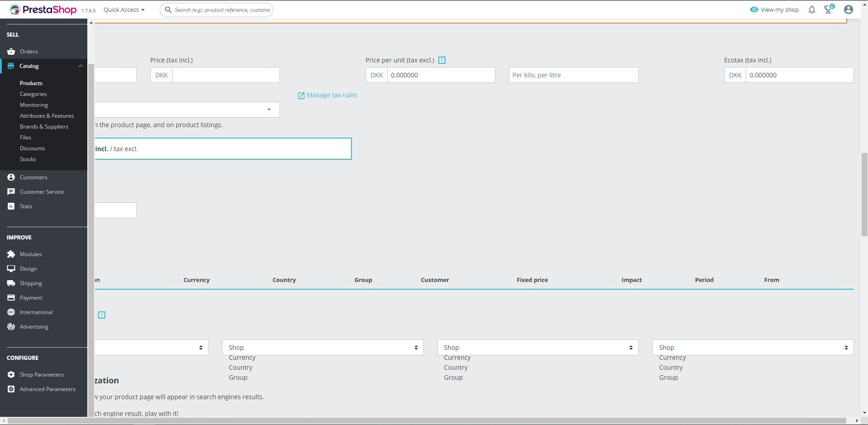This screenshot has height=425, width=868.
Task: Open Files in Catalog menu
Action: (25, 138)
